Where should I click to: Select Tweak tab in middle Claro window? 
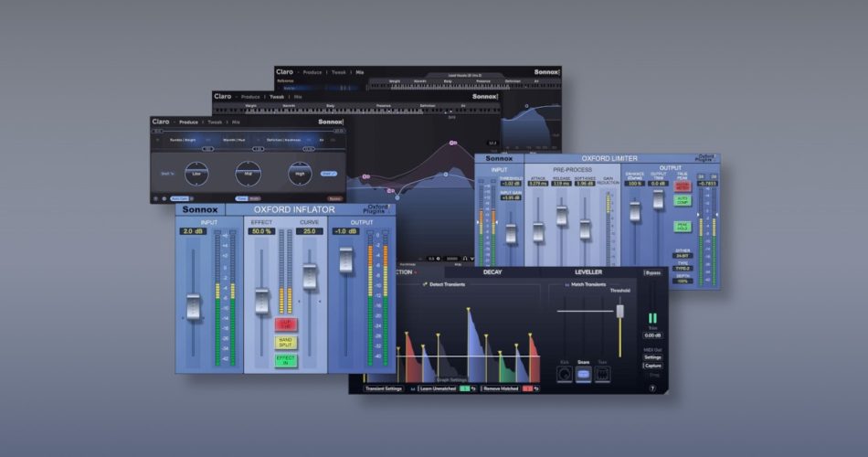pos(277,97)
